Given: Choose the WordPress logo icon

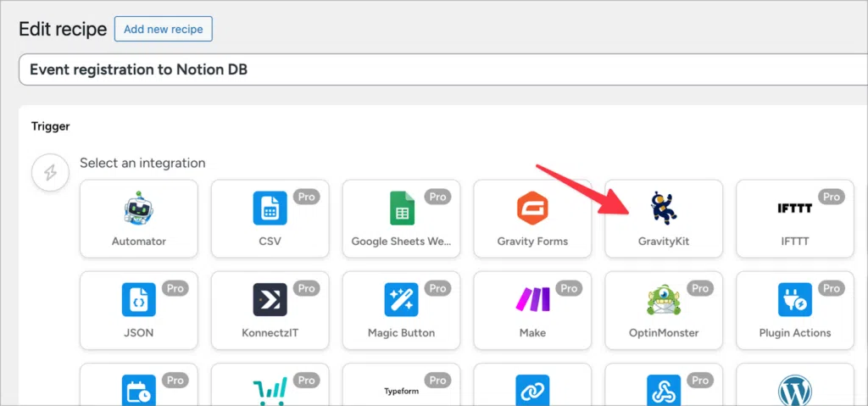Looking at the screenshot, I should pos(795,391).
